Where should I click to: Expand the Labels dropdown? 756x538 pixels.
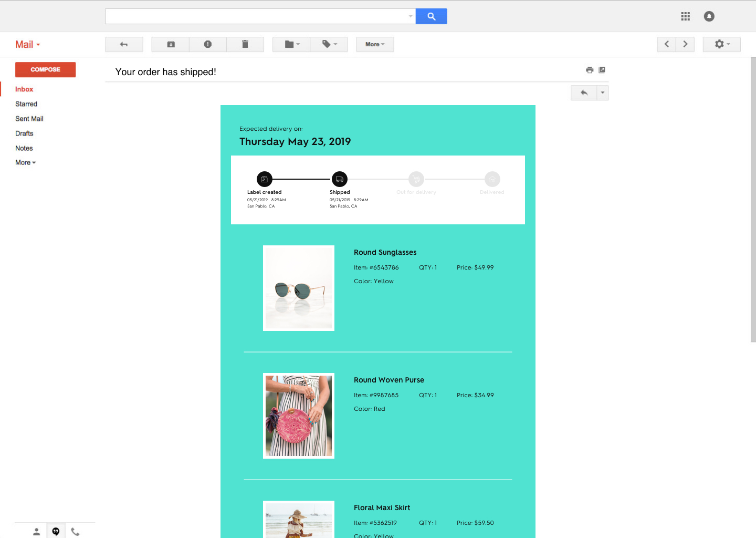pos(329,44)
